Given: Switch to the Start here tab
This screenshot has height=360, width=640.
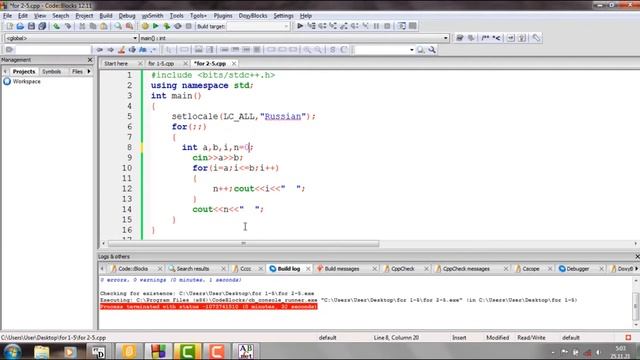Looking at the screenshot, I should [116, 64].
